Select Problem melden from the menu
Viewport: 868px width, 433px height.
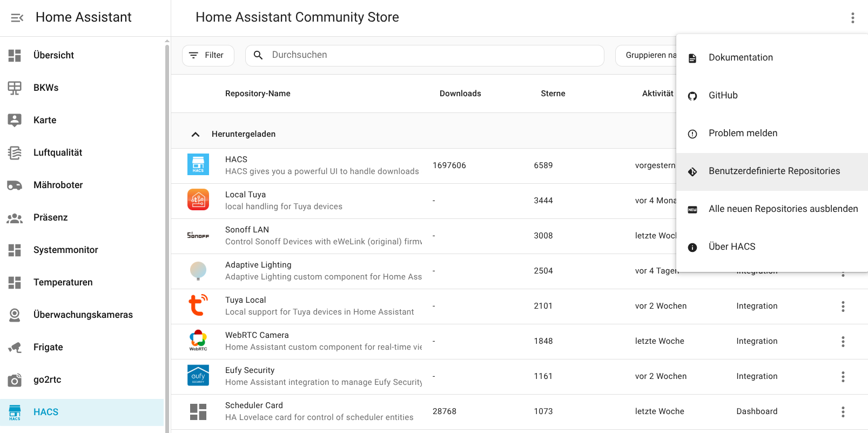(772, 134)
